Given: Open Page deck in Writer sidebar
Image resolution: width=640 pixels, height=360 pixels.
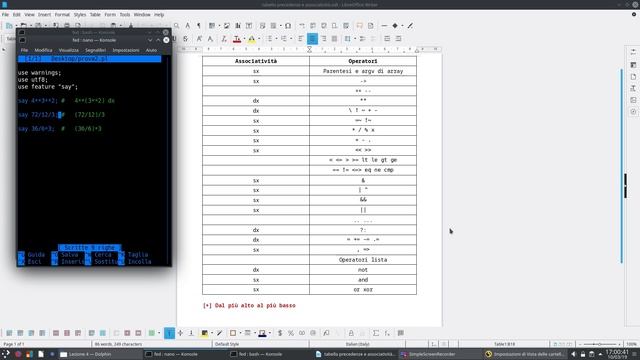Looking at the screenshot, I should (x=633, y=77).
